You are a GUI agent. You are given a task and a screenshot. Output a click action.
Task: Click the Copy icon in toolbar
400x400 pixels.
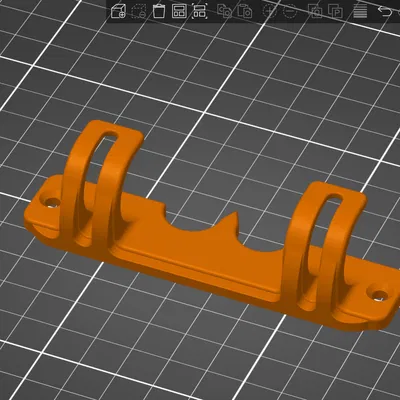click(224, 11)
